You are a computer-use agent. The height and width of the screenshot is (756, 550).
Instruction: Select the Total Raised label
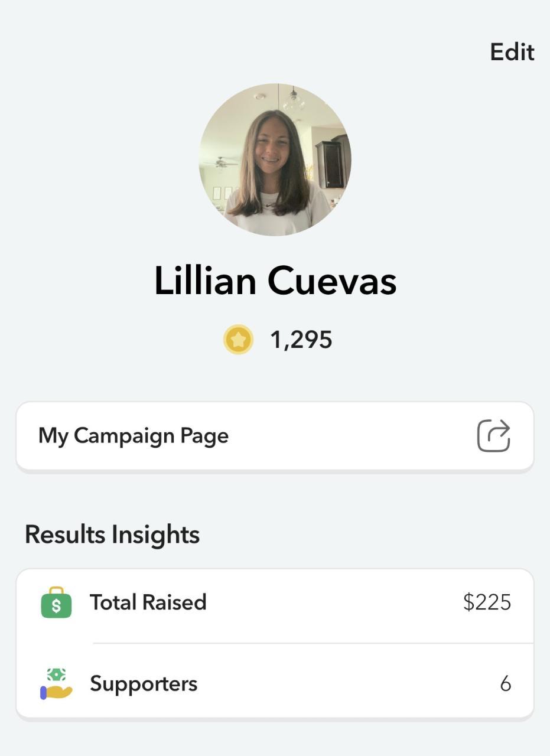coord(148,602)
